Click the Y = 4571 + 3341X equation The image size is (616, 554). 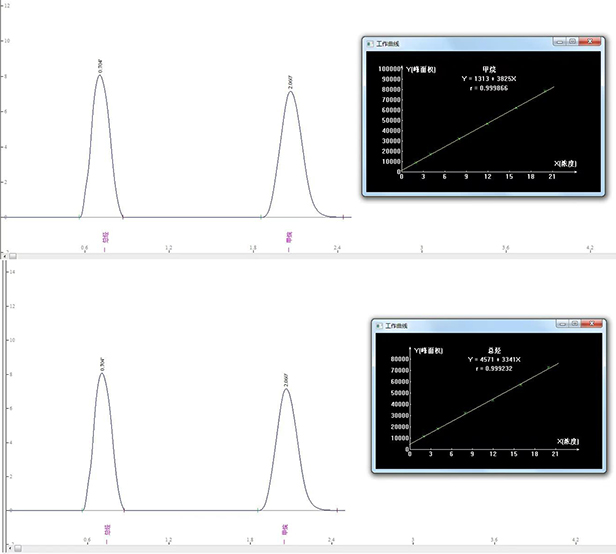pyautogui.click(x=493, y=358)
